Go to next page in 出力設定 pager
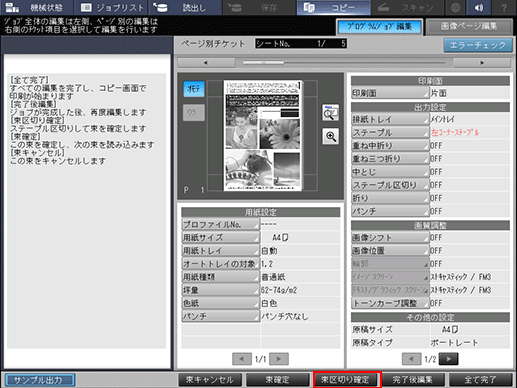 (x=448, y=359)
